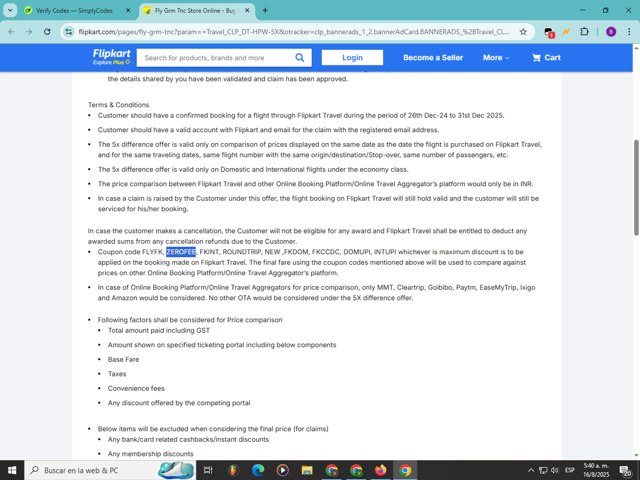This screenshot has height=480, width=640.
Task: Open the Extensions puzzle icon
Action: pos(584,31)
